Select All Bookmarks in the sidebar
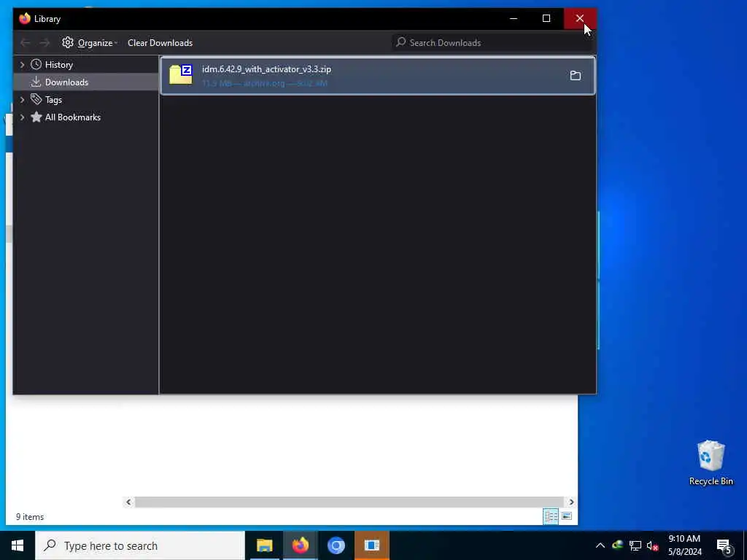The width and height of the screenshot is (747, 560). pos(72,117)
